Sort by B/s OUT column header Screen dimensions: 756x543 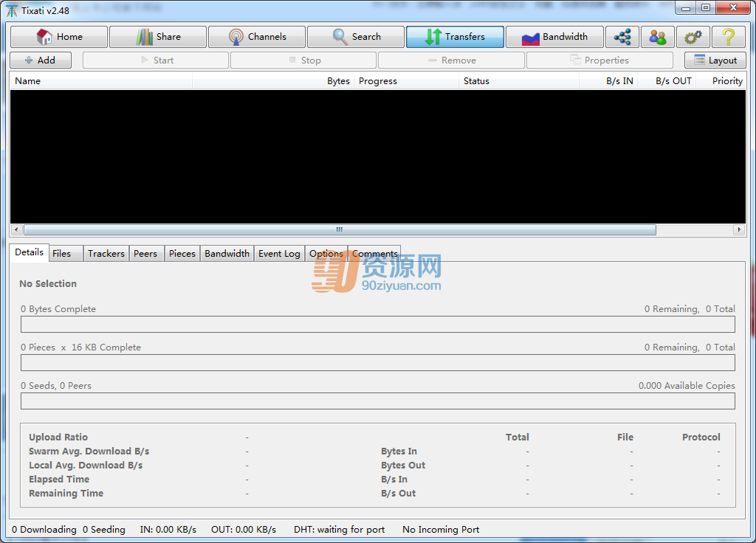click(667, 81)
